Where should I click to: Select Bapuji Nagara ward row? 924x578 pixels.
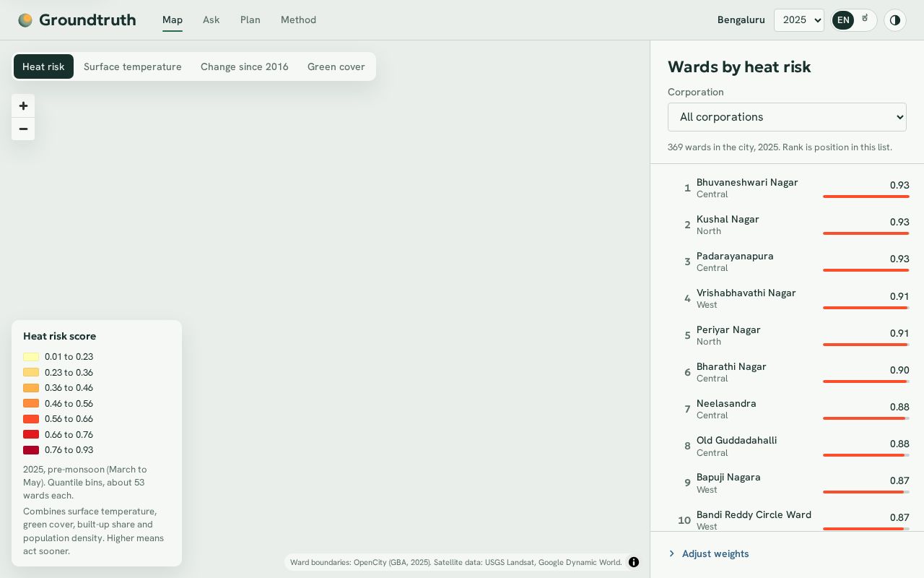coord(787,483)
